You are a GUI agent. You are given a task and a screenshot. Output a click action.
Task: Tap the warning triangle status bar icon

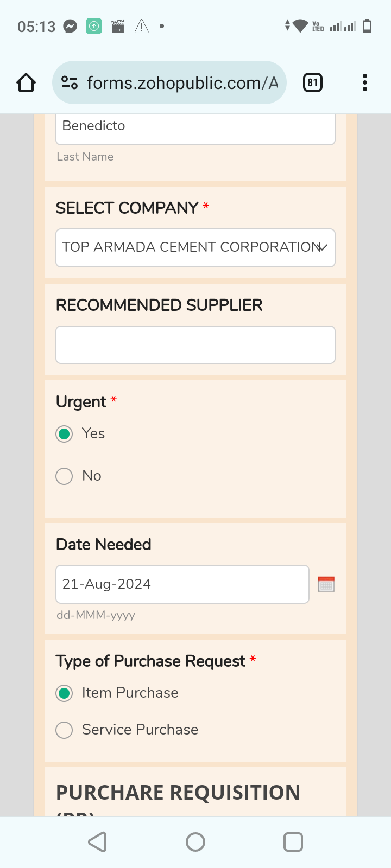pos(142,26)
